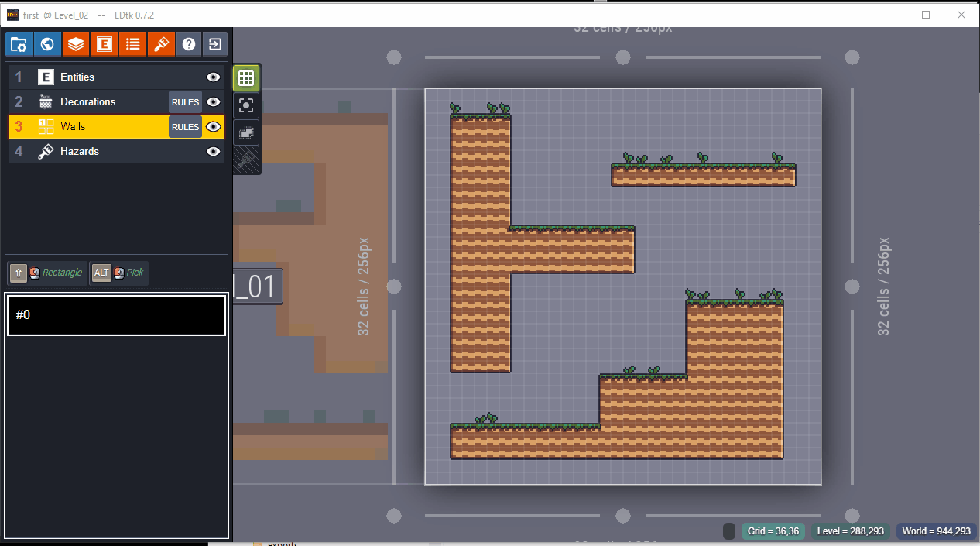This screenshot has height=546, width=980.
Task: Hide the Entities layer with eye icon
Action: (214, 77)
